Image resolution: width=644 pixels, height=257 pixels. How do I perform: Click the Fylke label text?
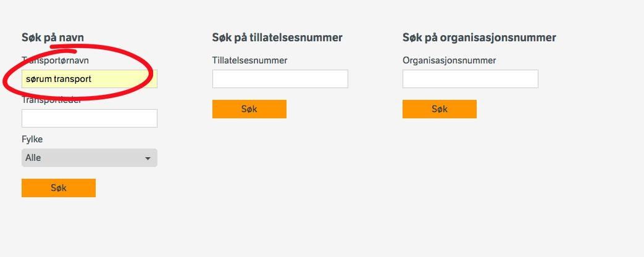click(32, 139)
